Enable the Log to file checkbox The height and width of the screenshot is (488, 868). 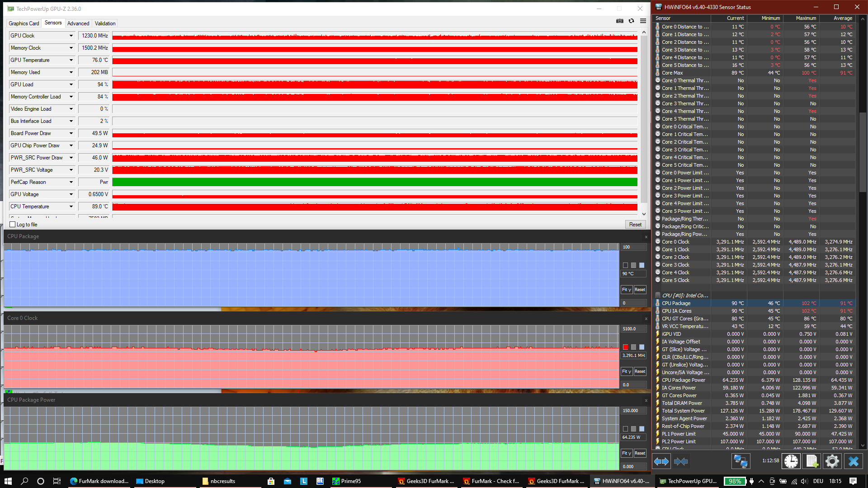pos(13,225)
